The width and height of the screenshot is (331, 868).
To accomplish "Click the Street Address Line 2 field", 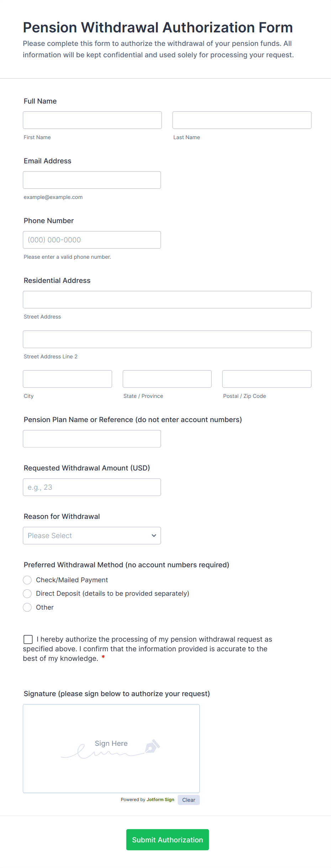I will [167, 340].
